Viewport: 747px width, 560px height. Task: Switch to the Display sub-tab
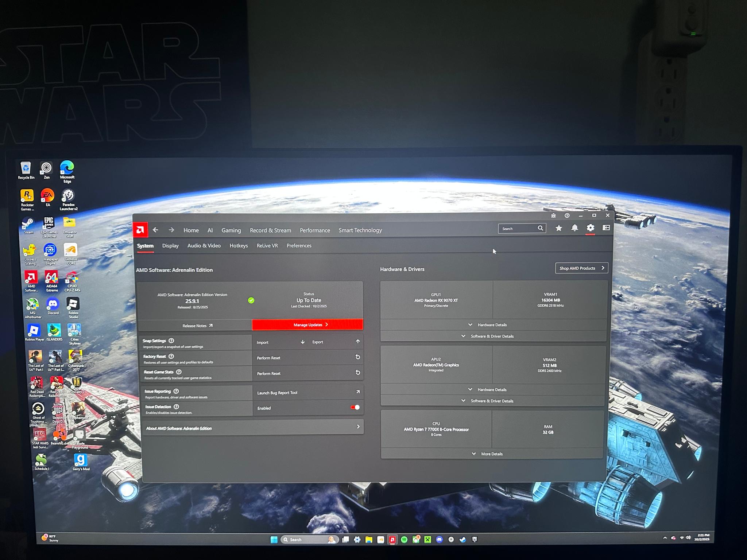[x=170, y=246]
